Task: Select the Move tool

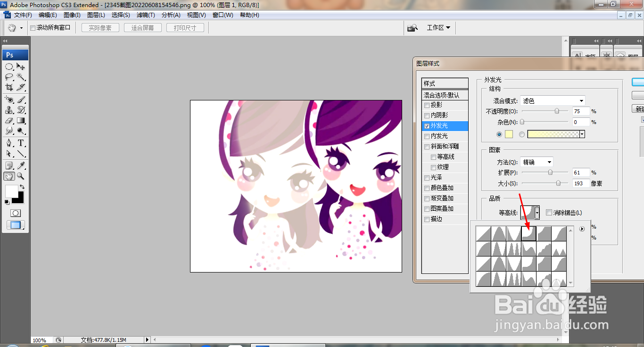Action: point(21,66)
